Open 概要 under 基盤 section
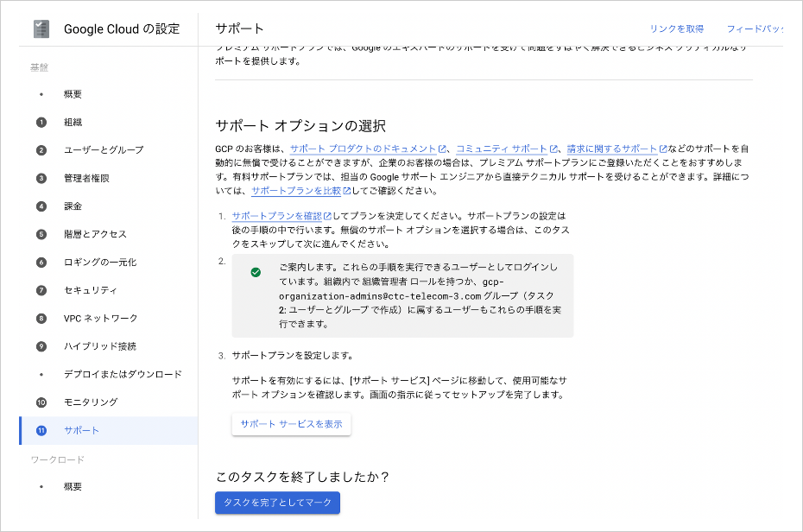 (73, 94)
